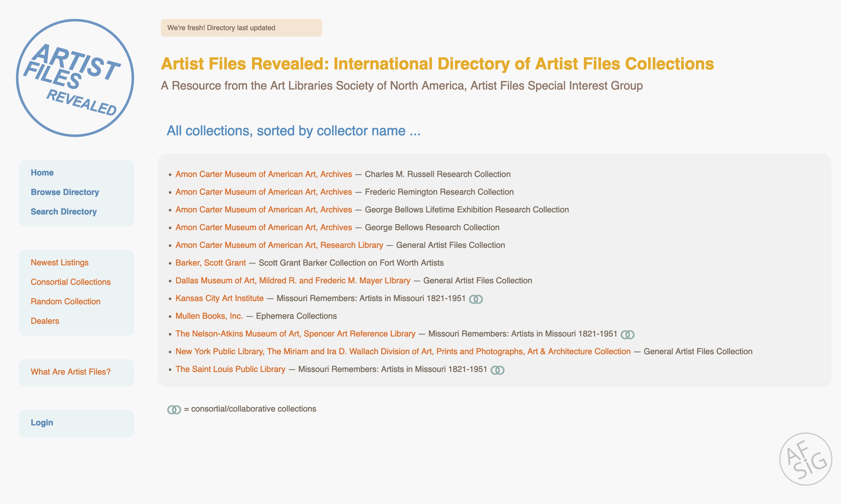Click consortial rings icon beside Kansas City Art Institute
The width and height of the screenshot is (841, 504).
475,299
